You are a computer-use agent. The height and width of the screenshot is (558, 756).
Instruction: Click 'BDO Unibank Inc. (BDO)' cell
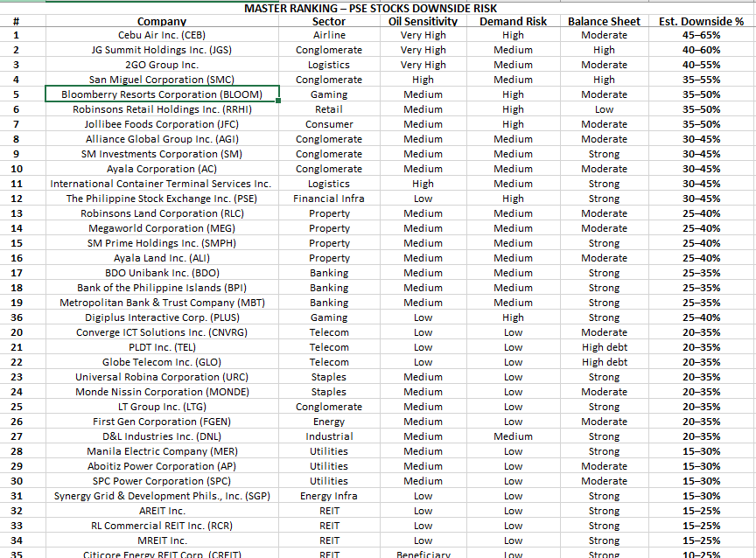coord(162,273)
